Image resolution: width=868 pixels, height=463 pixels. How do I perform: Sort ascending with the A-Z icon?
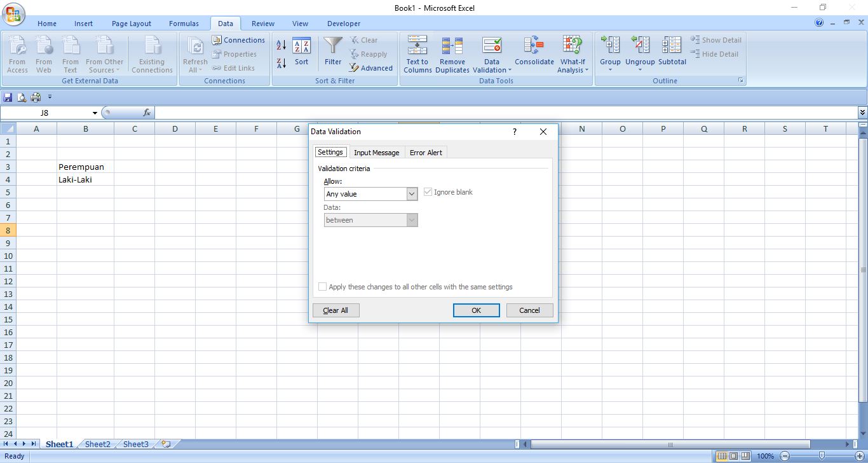[x=280, y=45]
